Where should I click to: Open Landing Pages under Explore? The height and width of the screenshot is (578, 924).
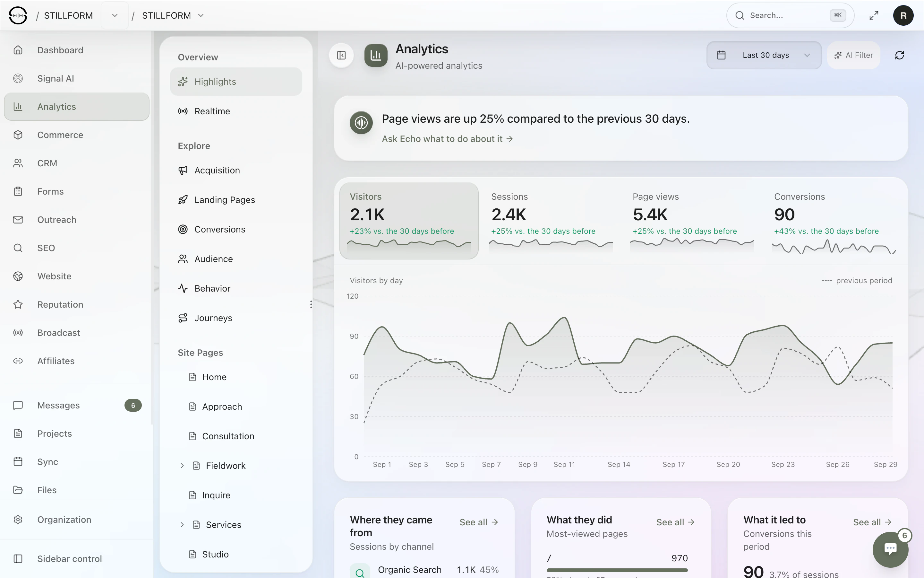[x=236, y=200]
